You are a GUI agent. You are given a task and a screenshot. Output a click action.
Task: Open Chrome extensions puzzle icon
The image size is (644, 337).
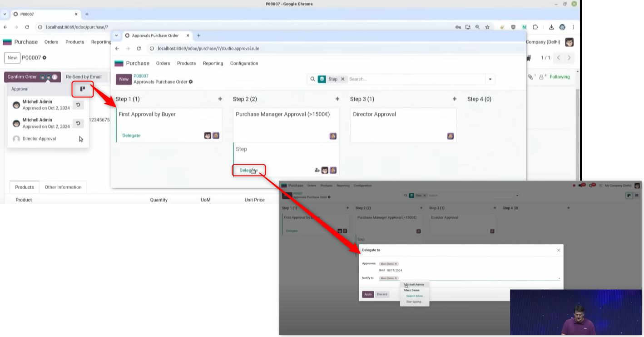[x=535, y=27]
